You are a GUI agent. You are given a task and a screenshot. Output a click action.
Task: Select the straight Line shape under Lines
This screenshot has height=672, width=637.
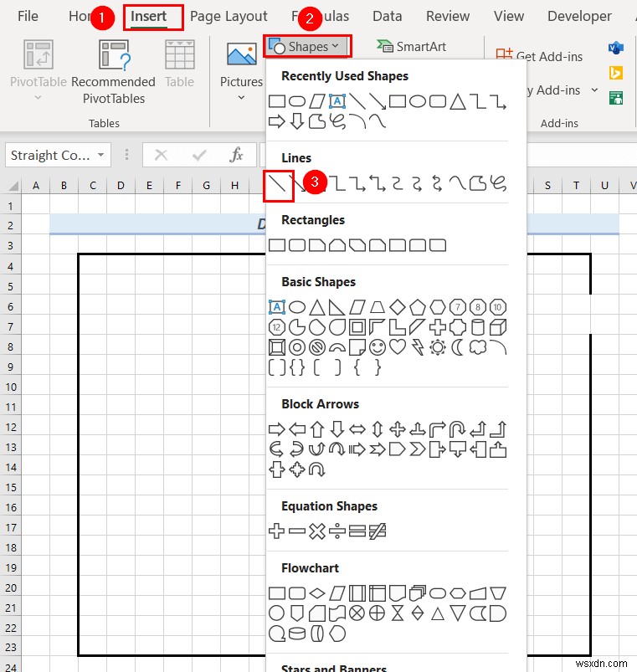pos(278,185)
